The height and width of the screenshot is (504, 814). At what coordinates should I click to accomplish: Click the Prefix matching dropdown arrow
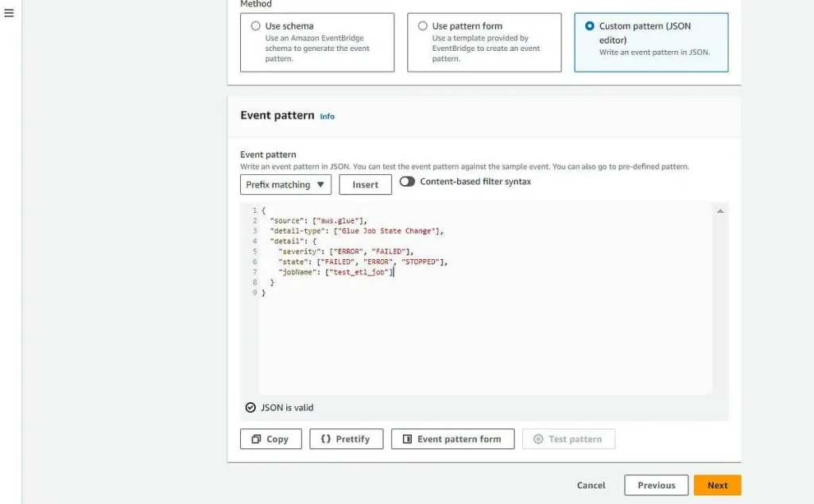[x=320, y=184]
